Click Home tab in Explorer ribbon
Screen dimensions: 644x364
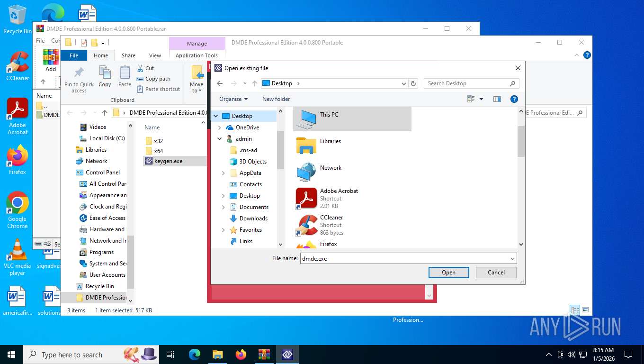[x=101, y=55]
